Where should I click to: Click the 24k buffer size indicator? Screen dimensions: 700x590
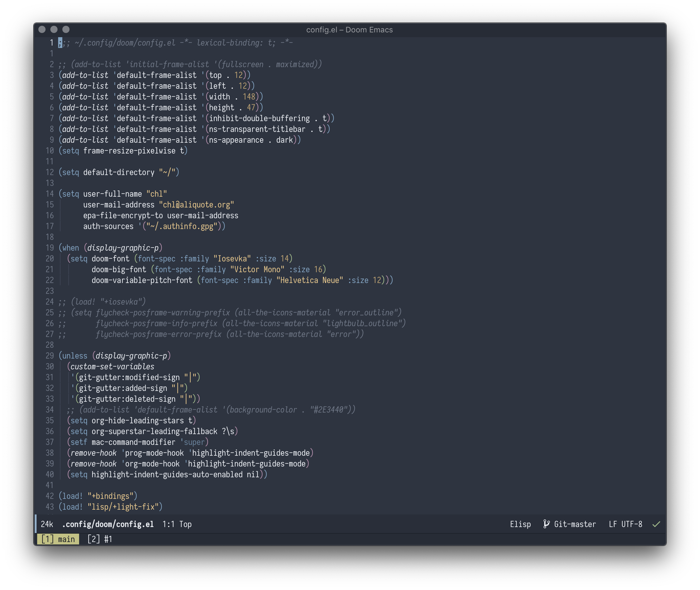pos(47,524)
